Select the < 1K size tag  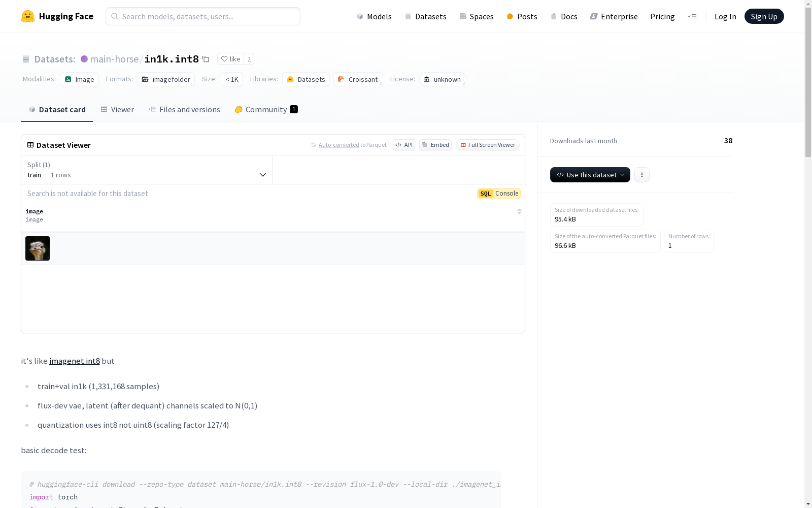(x=232, y=79)
